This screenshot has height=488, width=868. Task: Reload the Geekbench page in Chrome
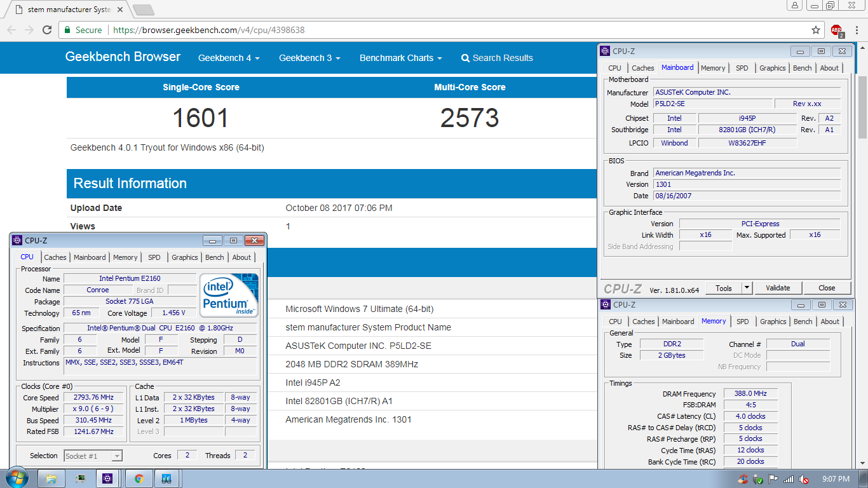(47, 30)
